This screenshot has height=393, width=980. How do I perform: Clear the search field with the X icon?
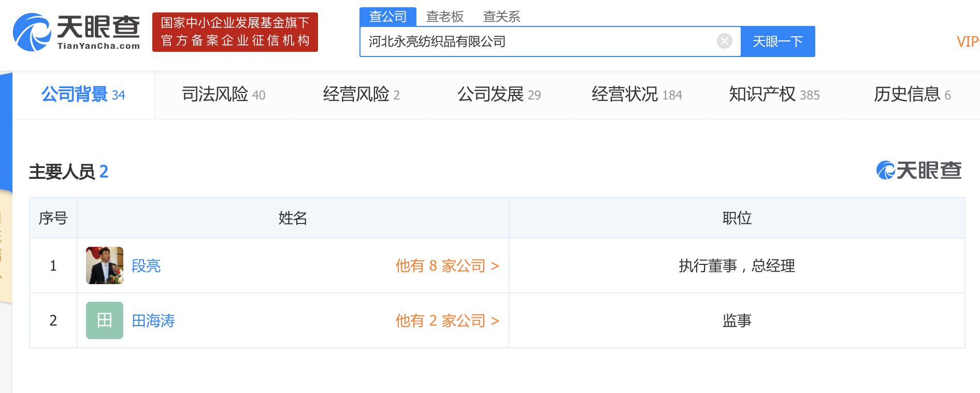pyautogui.click(x=724, y=41)
